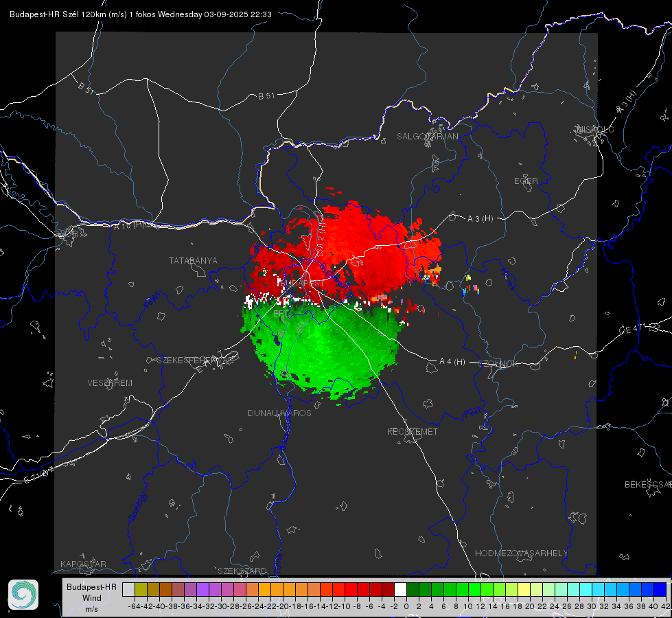Click the TATABÁNYA city label

pos(193,261)
